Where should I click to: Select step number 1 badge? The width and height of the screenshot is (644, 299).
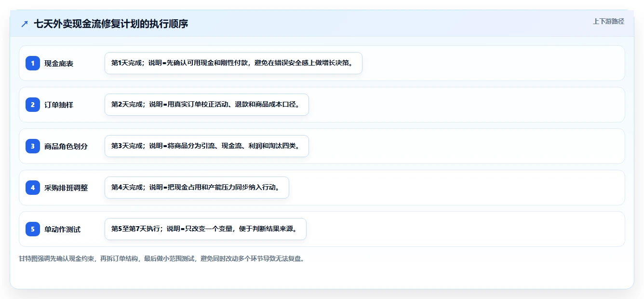pyautogui.click(x=33, y=63)
